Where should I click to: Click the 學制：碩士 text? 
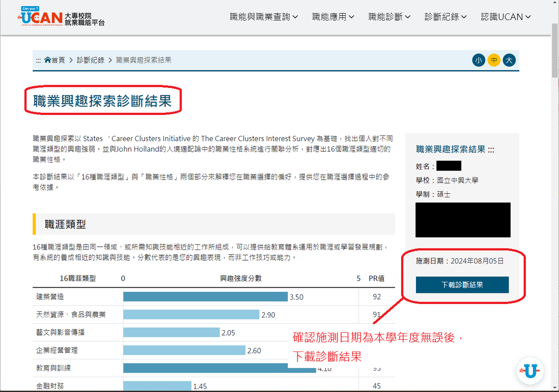coord(433,194)
